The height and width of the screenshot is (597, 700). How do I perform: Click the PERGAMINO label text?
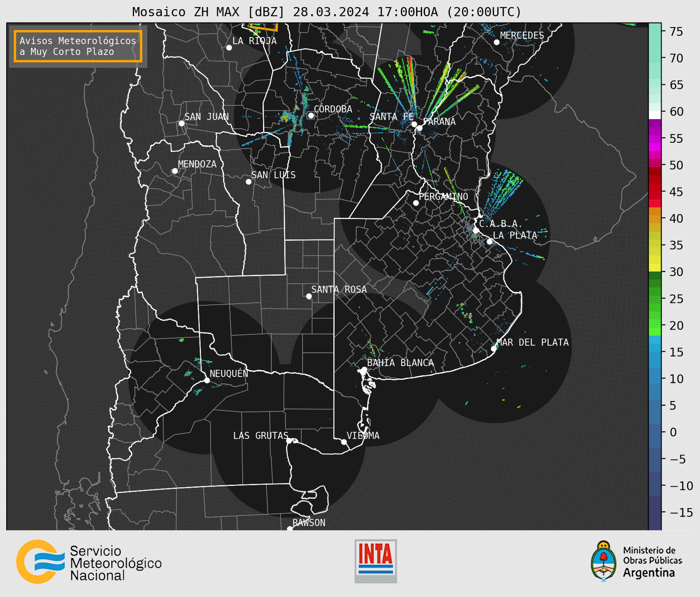pyautogui.click(x=444, y=196)
